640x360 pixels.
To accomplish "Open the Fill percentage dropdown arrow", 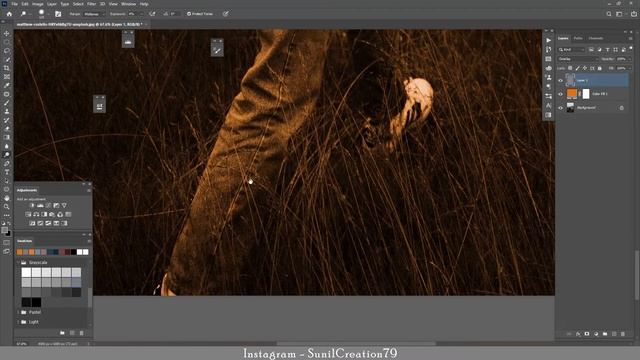I will (x=630, y=68).
